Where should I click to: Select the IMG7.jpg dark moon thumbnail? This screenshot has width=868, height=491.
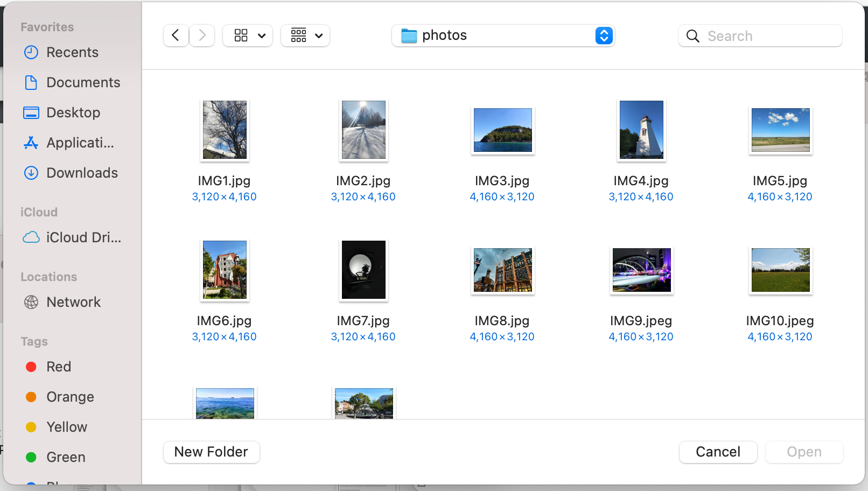(363, 270)
